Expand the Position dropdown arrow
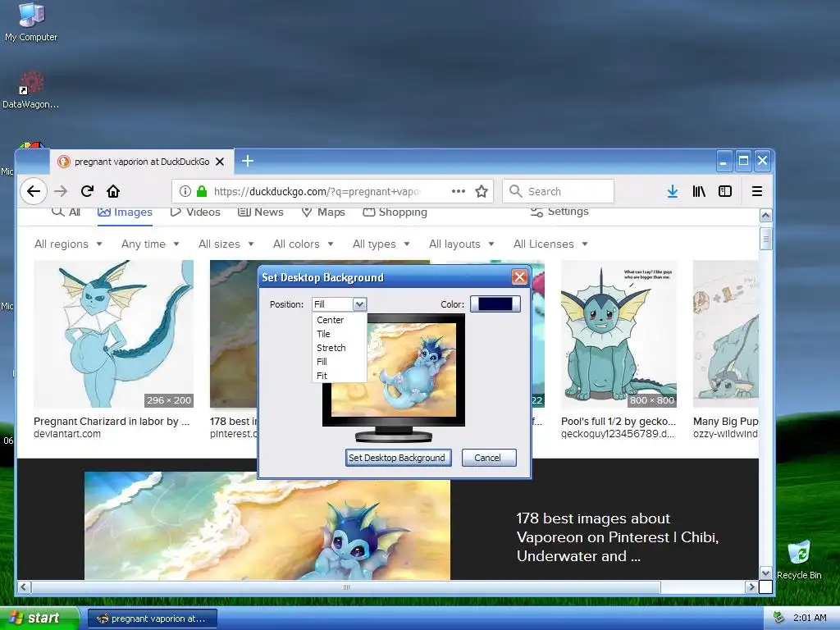 click(359, 304)
